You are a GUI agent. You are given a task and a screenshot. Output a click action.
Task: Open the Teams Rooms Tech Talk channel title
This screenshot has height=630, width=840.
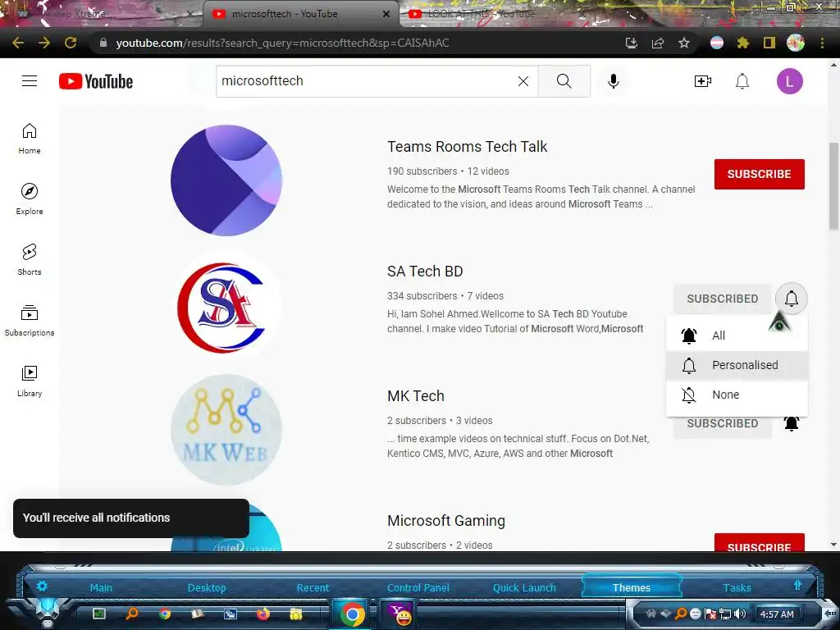[467, 147]
